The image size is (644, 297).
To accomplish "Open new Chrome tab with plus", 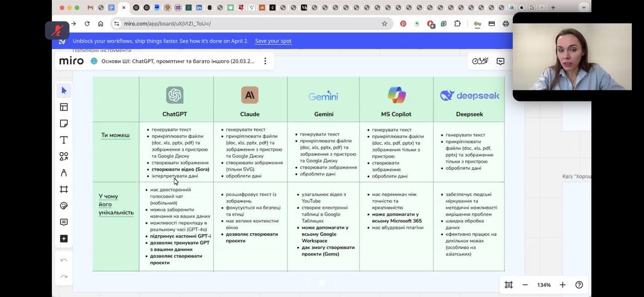I will [x=553, y=8].
